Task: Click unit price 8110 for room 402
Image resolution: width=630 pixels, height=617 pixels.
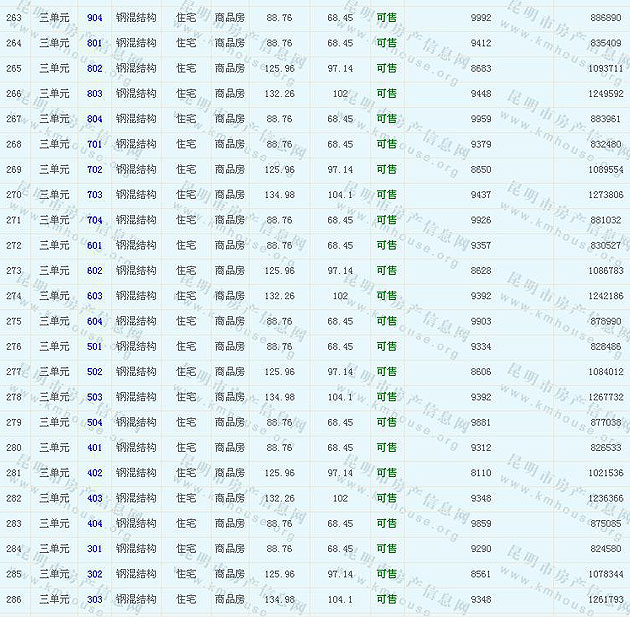Action: point(480,473)
